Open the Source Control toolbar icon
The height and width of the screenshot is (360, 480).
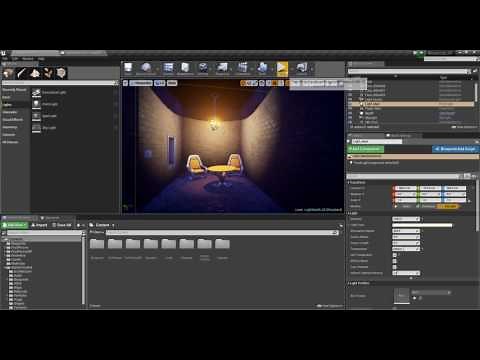click(x=146, y=68)
